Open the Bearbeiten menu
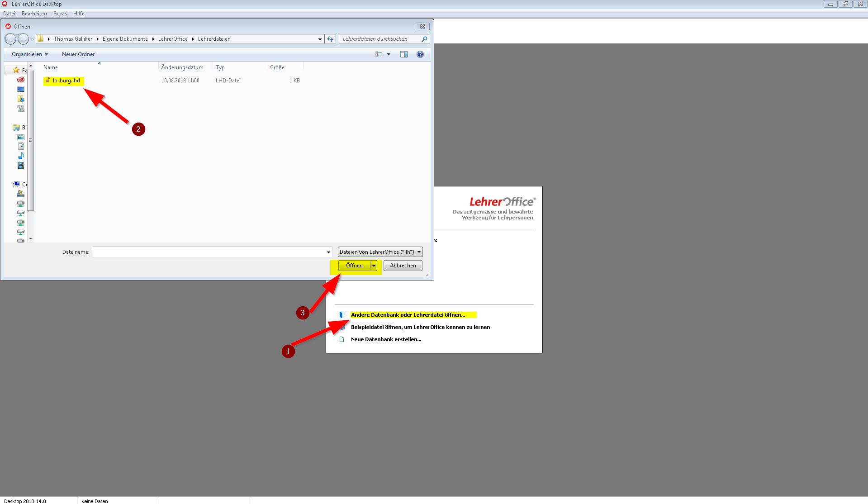This screenshot has width=868, height=504. click(34, 14)
